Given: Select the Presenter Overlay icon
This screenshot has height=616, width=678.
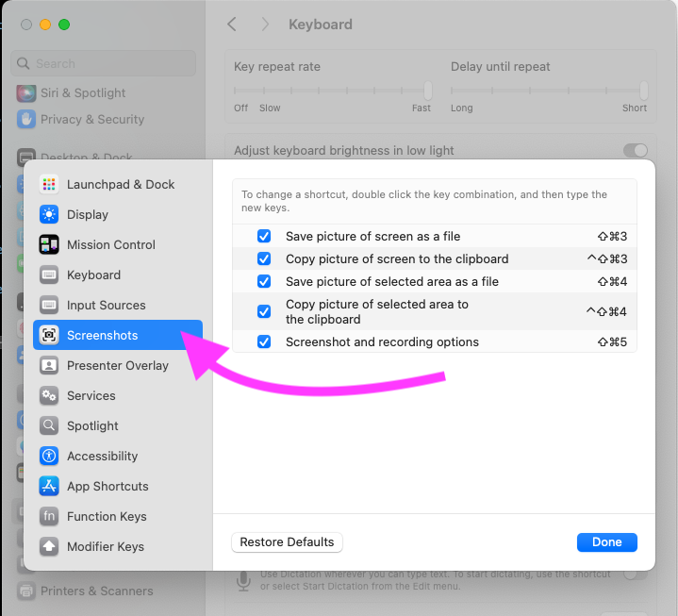Looking at the screenshot, I should click(50, 366).
